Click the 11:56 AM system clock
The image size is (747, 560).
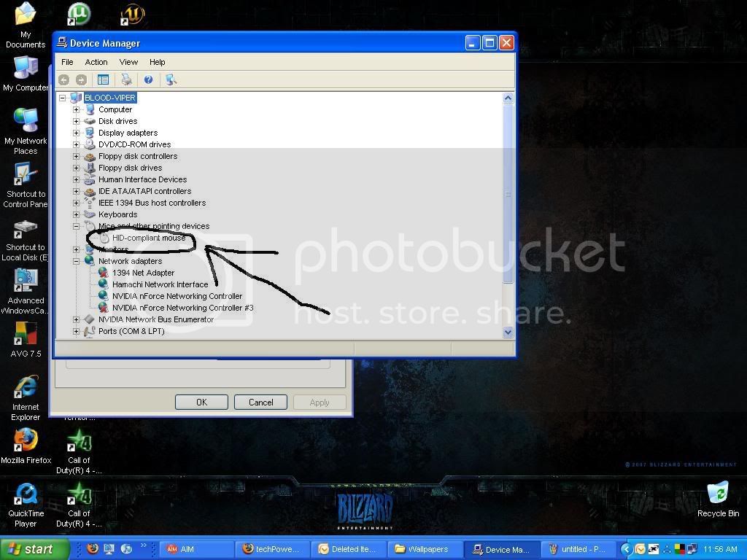[x=720, y=549]
